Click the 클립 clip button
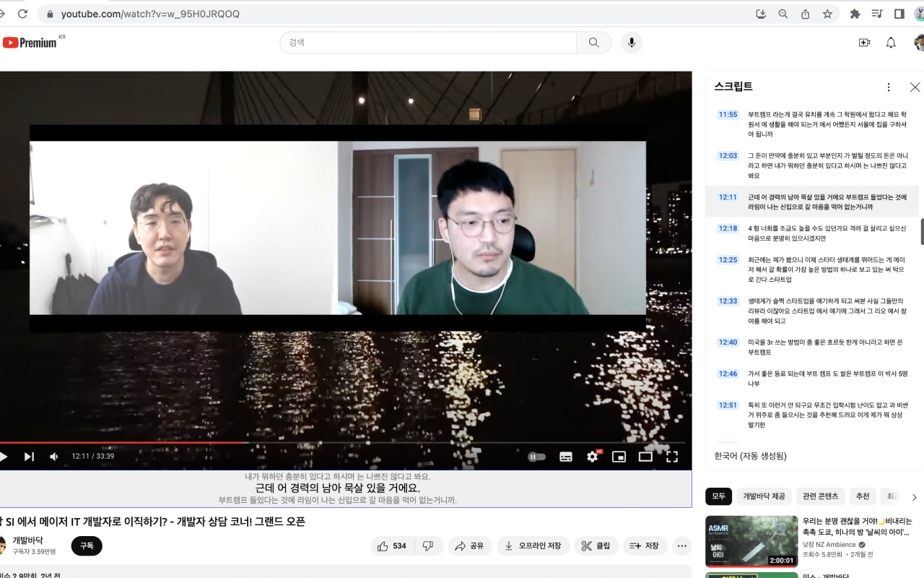This screenshot has height=578, width=924. pos(596,546)
